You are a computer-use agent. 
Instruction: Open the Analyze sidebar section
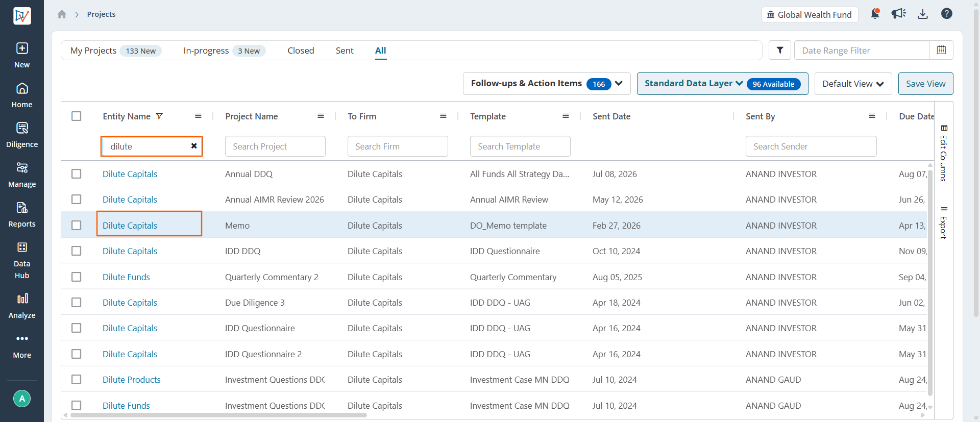tap(22, 306)
